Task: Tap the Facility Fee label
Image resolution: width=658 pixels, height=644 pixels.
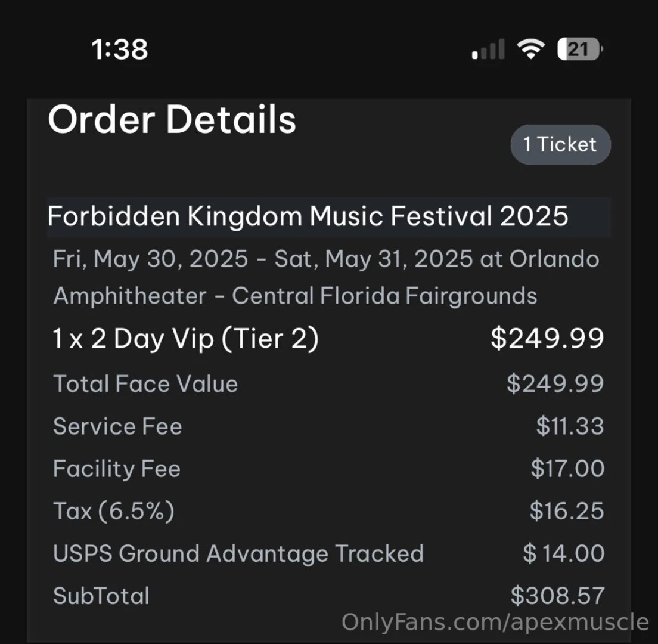Action: click(x=117, y=469)
